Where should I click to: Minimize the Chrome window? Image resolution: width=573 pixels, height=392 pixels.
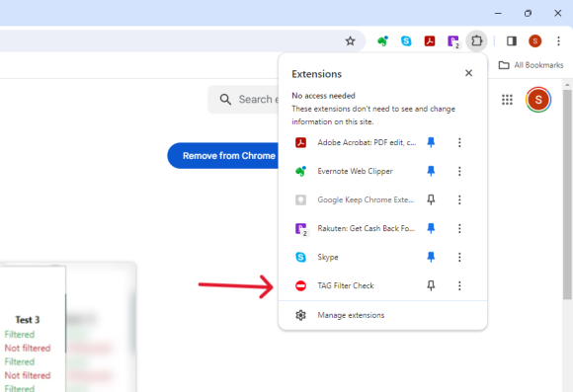pyautogui.click(x=498, y=13)
